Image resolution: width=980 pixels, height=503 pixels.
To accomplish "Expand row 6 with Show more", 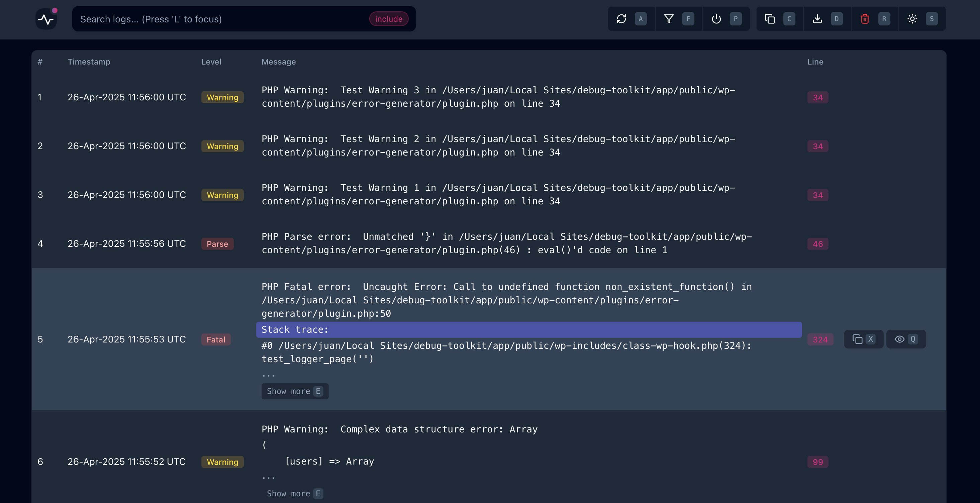I will coord(294,494).
